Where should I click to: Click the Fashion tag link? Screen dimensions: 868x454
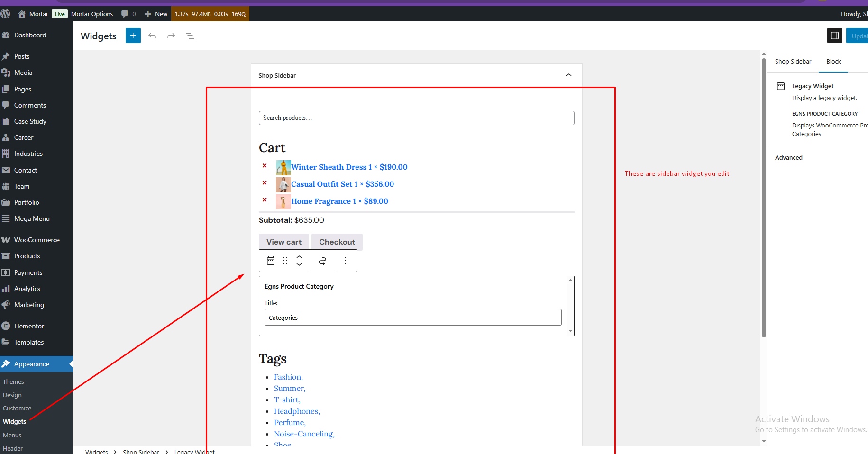pyautogui.click(x=288, y=377)
